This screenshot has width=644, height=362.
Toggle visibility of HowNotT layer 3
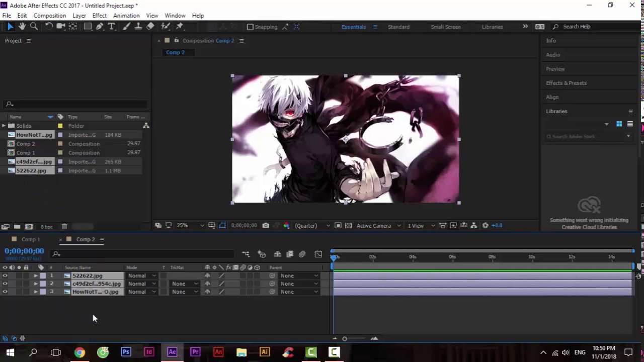[x=5, y=292]
